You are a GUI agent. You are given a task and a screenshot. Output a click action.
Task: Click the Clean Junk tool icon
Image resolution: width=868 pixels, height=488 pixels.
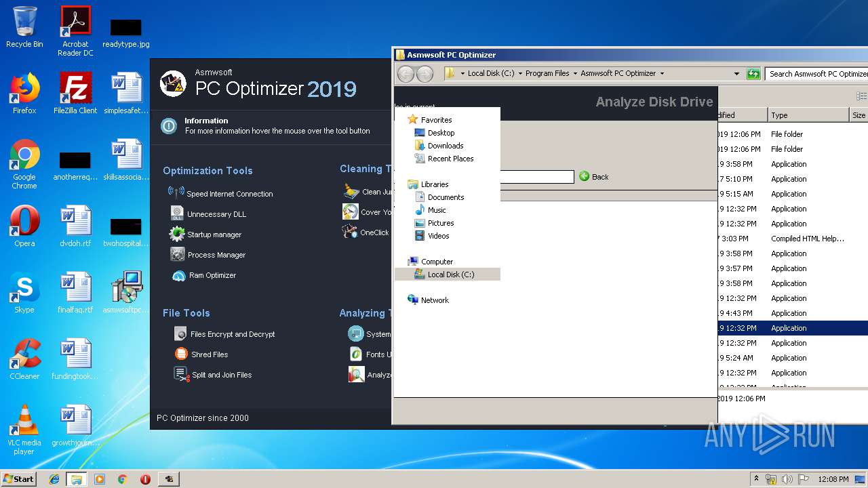pos(351,191)
